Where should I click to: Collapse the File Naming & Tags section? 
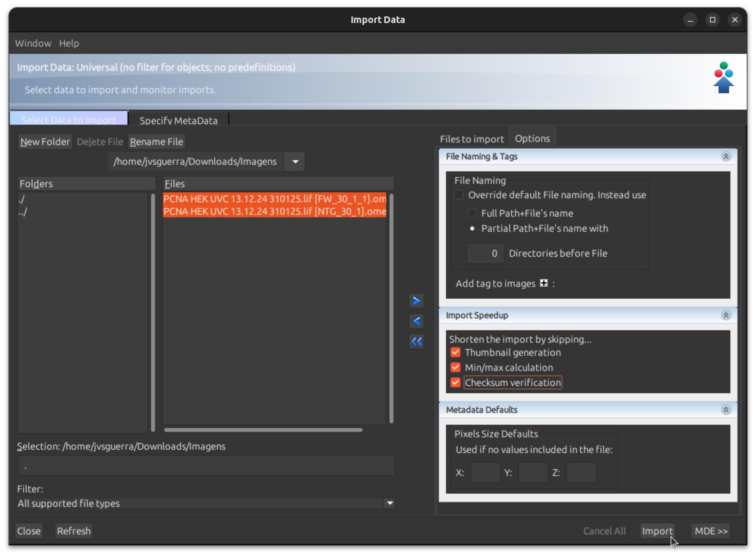[x=726, y=156]
